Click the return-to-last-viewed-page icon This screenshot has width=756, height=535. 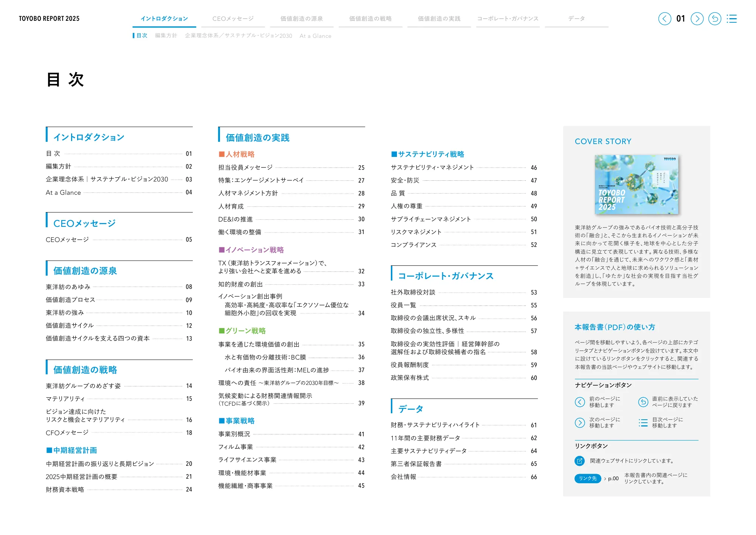point(715,18)
